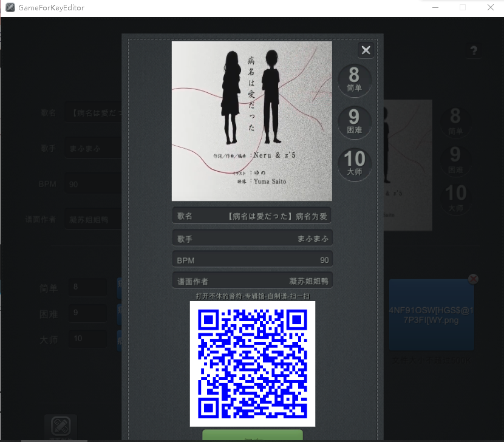The height and width of the screenshot is (442, 504).
Task: Click the background BPM input field
Action: tap(94, 183)
